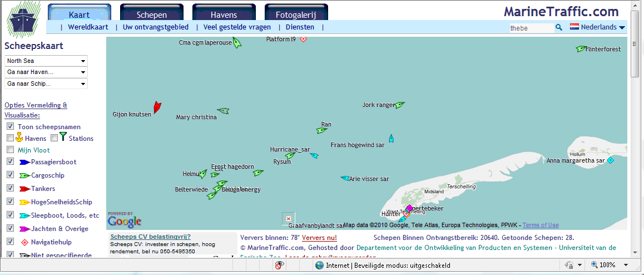This screenshot has width=644, height=275.
Task: Open Veel gestelde vragen menu item
Action: [237, 27]
